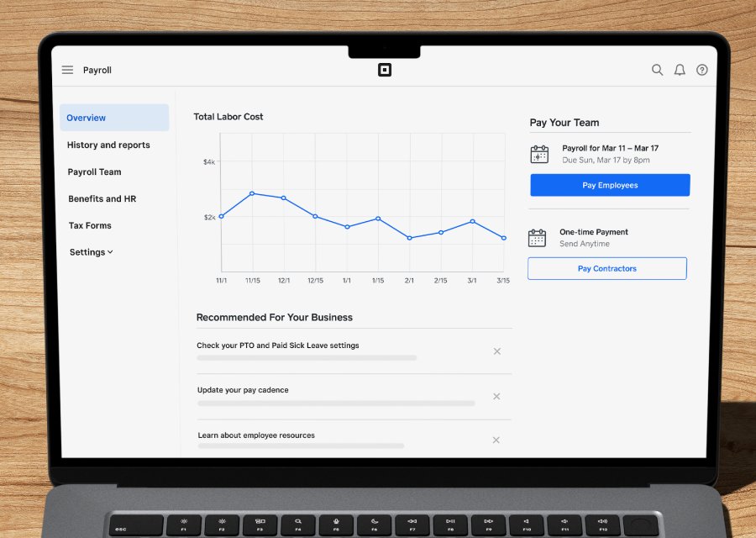Click the Pay Contractors button

tap(607, 268)
